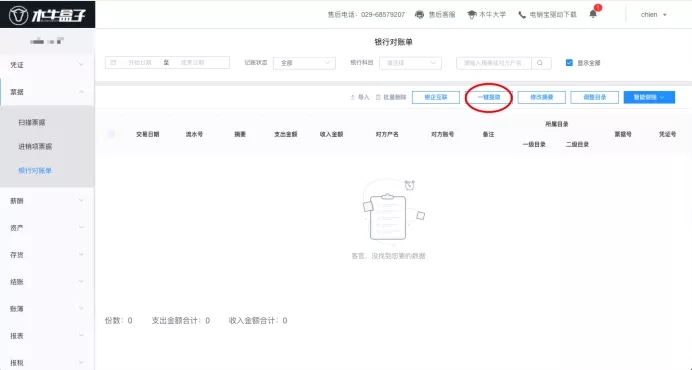Click the 所属目录 group header

point(557,124)
